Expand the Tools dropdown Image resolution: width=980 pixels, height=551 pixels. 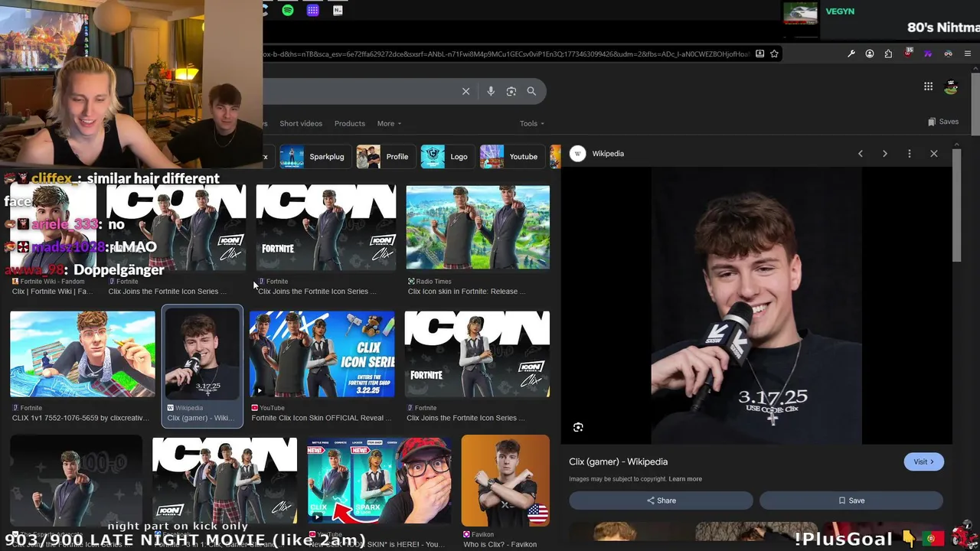(532, 123)
